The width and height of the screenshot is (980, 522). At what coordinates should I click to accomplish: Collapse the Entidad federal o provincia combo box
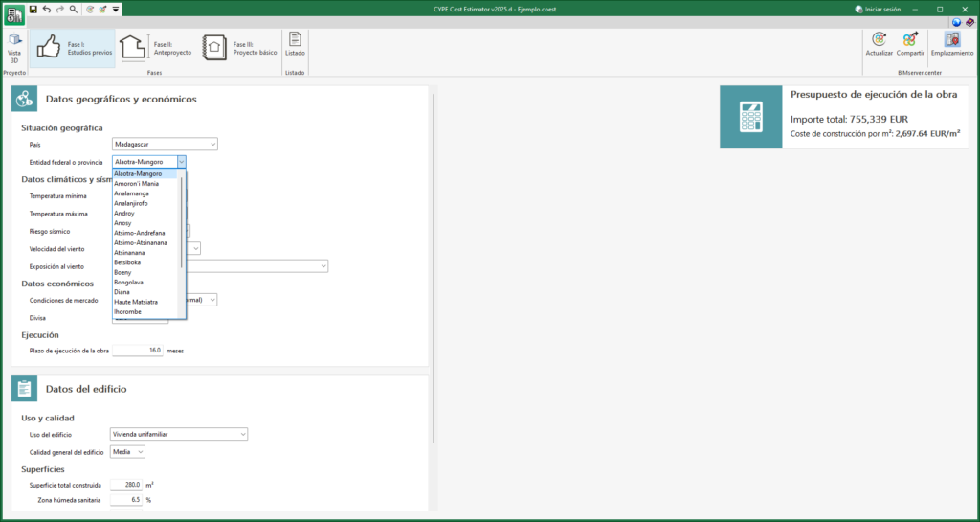coord(181,162)
